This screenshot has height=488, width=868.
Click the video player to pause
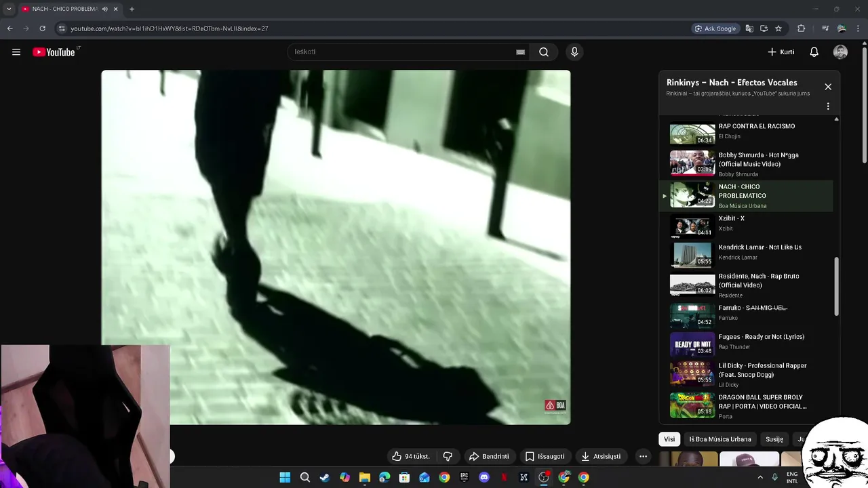[336, 247]
